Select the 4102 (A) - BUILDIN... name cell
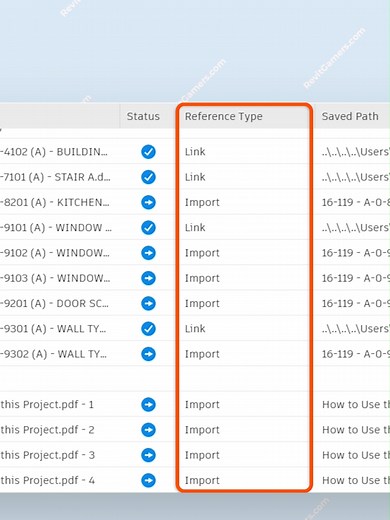Viewport: 390px width, 520px height. [54, 152]
